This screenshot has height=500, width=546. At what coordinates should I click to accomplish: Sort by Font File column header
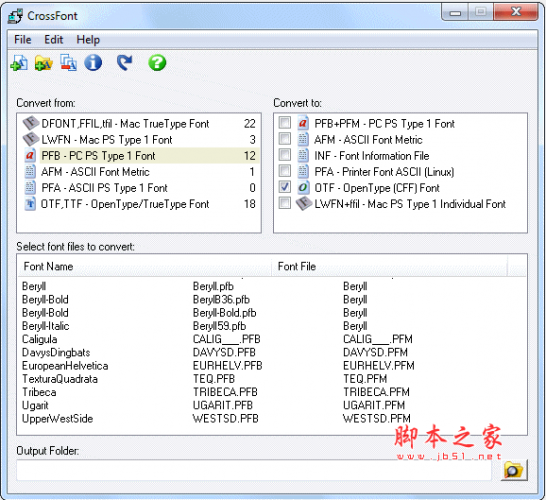pos(389,266)
